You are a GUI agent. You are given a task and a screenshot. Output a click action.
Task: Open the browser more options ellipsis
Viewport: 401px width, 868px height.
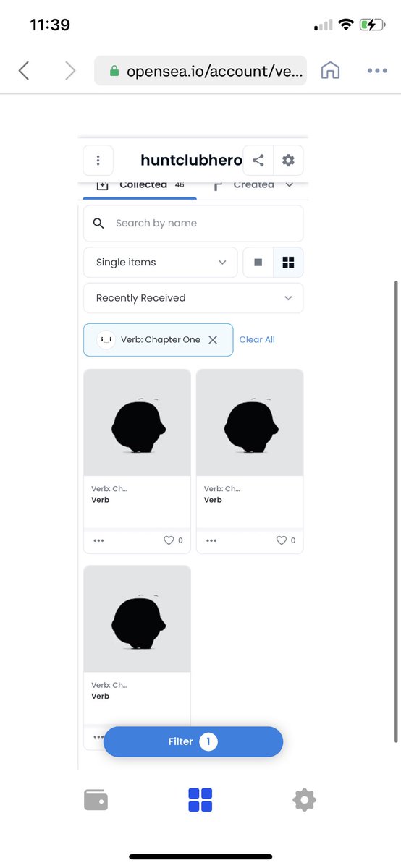pos(377,71)
